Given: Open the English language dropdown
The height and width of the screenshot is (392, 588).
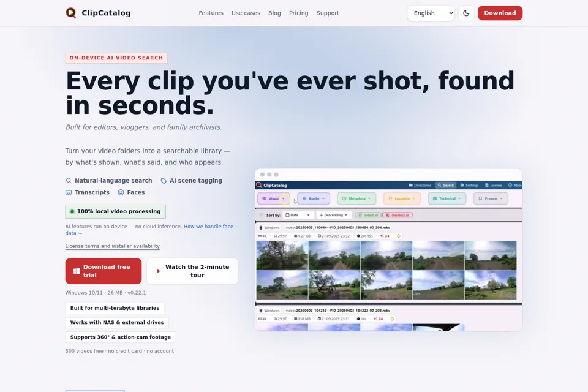Looking at the screenshot, I should coord(431,13).
